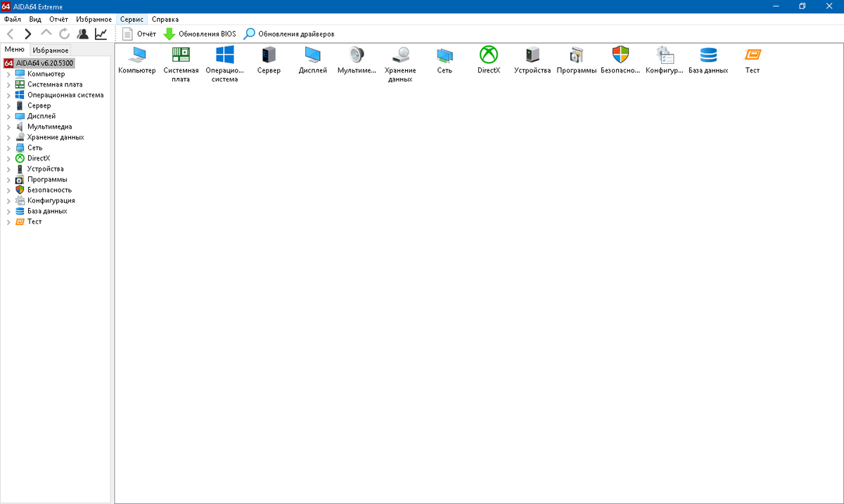Expand the Хранение данных tree node arrow
Screen dimensions: 844x504
pos(8,137)
